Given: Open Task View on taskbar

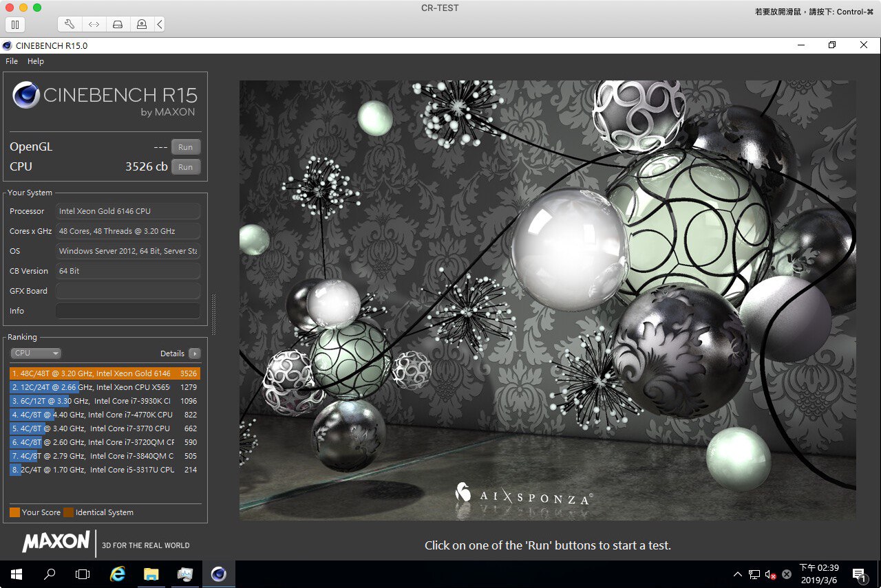Looking at the screenshot, I should [x=83, y=574].
